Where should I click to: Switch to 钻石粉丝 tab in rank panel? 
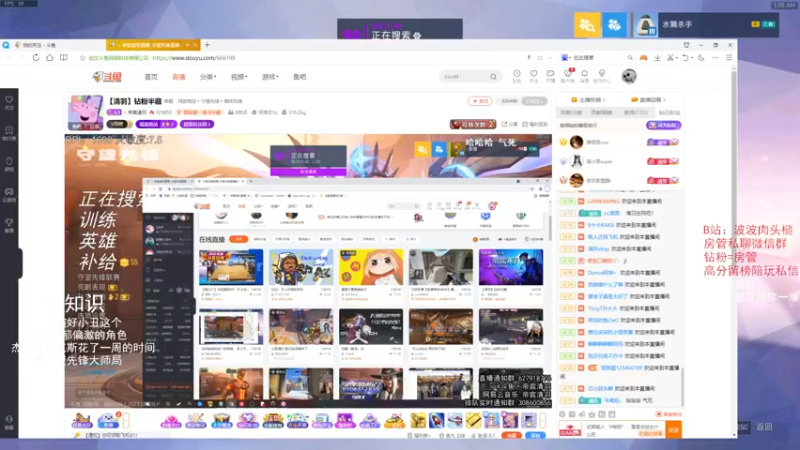[669, 113]
